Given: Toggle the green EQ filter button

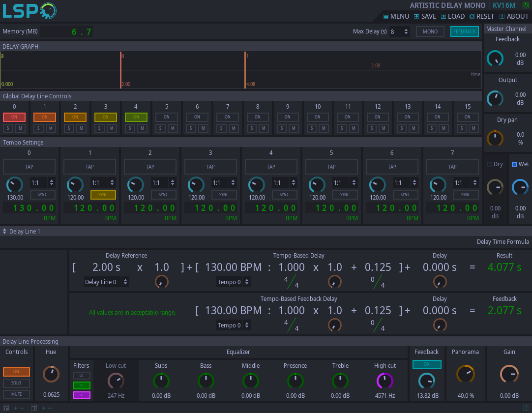Looking at the screenshot, I should 82,385.
